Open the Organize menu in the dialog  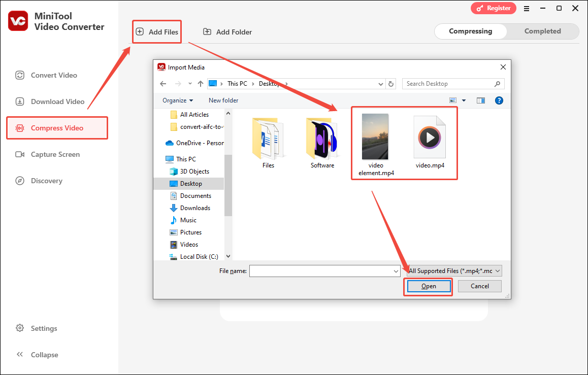pyautogui.click(x=177, y=100)
